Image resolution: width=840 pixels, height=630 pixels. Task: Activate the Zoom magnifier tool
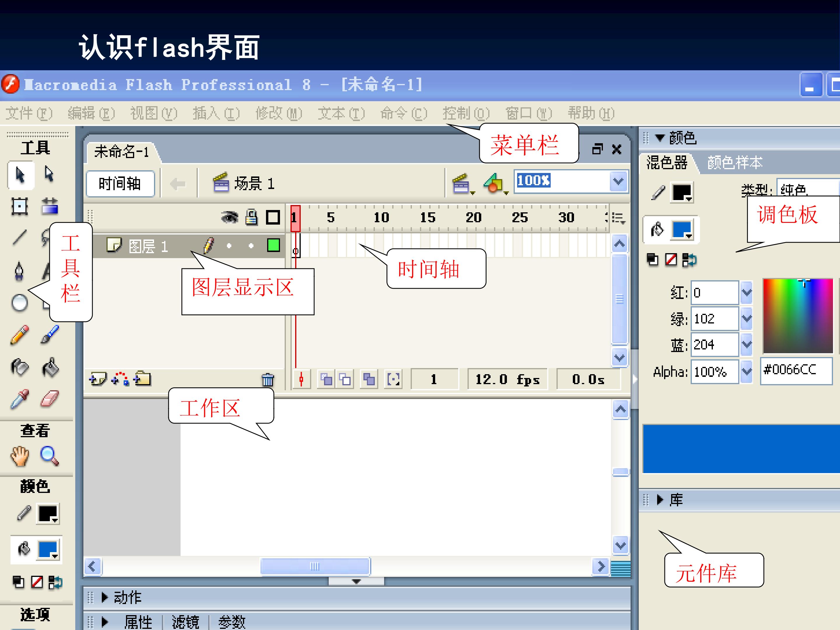pyautogui.click(x=50, y=456)
